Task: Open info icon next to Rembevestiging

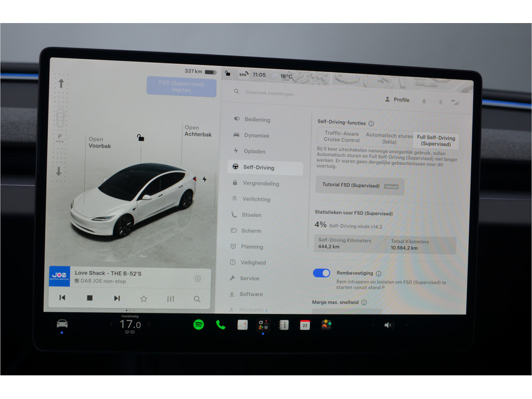Action: coord(379,274)
